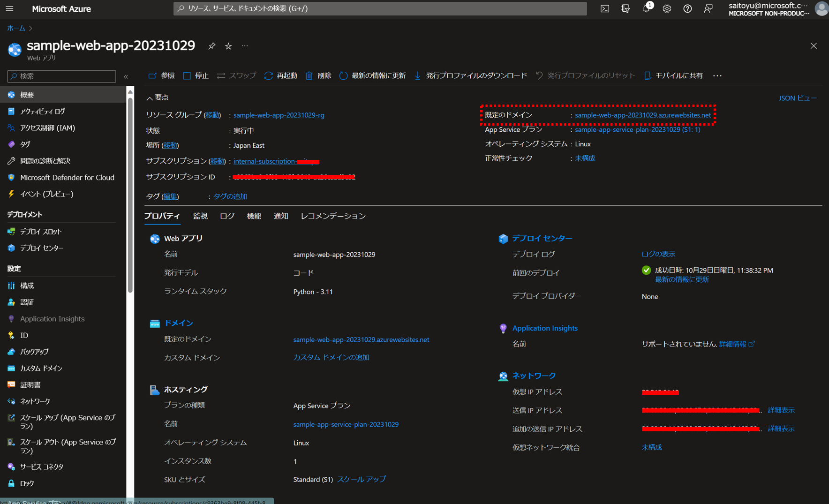Switch to ログ tab
This screenshot has height=504, width=829.
pyautogui.click(x=227, y=216)
